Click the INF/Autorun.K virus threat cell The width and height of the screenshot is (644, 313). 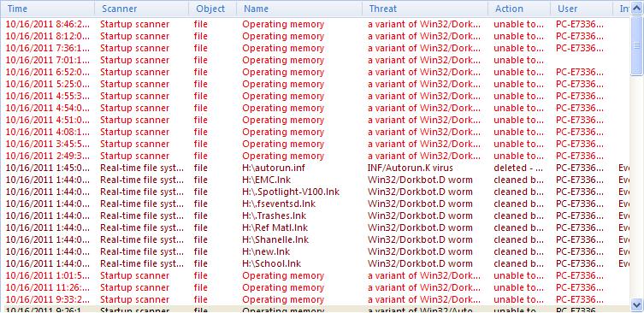[x=411, y=168]
